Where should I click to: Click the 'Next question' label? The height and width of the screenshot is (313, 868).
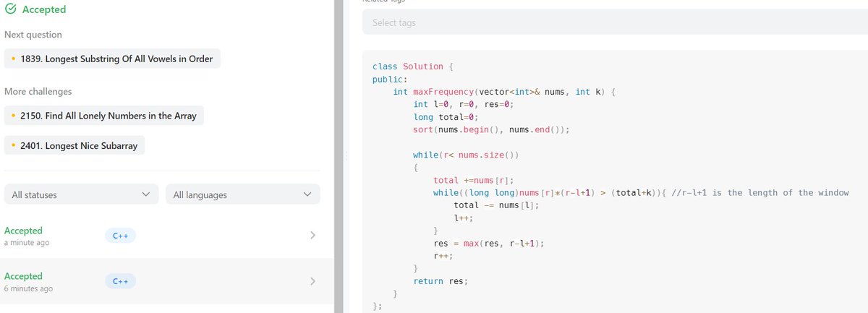(33, 35)
